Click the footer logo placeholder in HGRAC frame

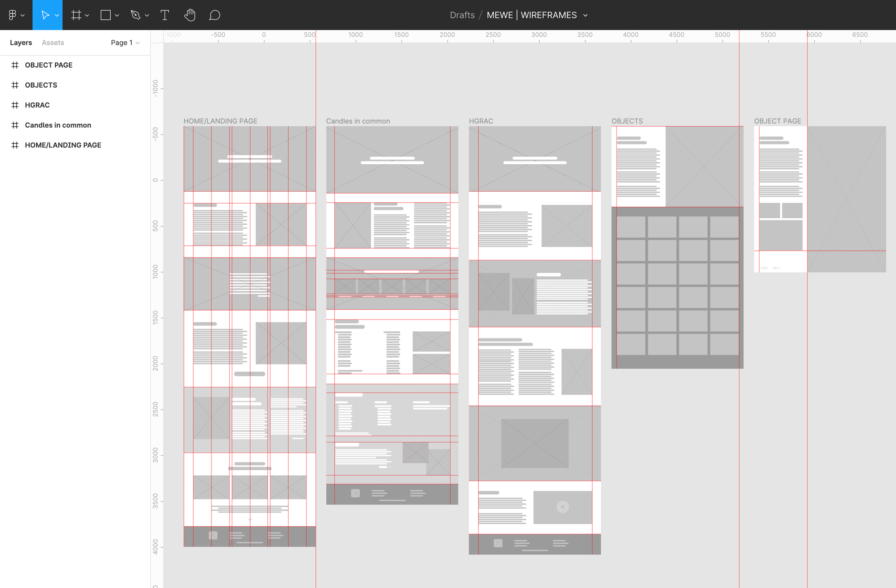(498, 543)
